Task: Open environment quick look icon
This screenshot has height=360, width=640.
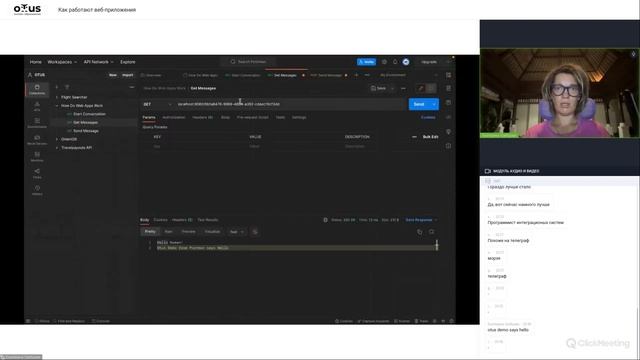Action: tap(448, 75)
